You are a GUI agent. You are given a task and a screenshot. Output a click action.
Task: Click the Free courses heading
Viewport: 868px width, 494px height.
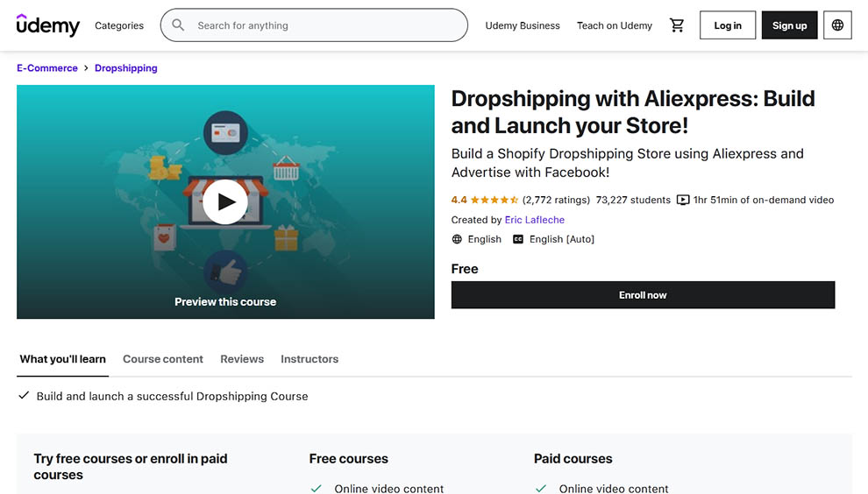tap(348, 459)
